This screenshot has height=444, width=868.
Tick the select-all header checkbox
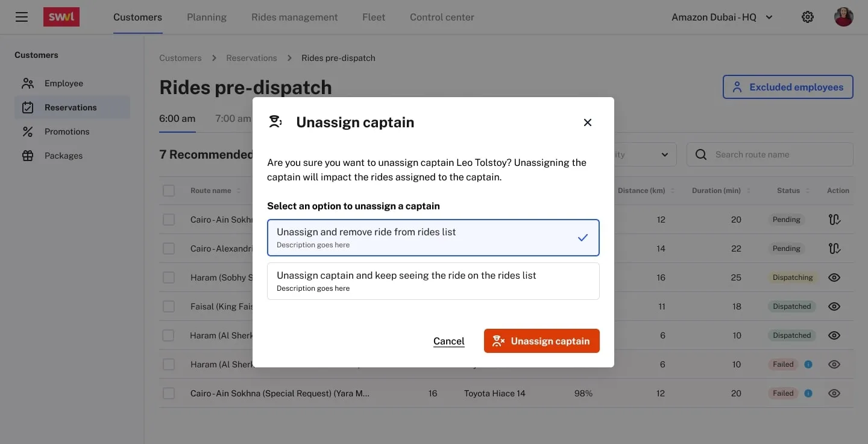[169, 191]
